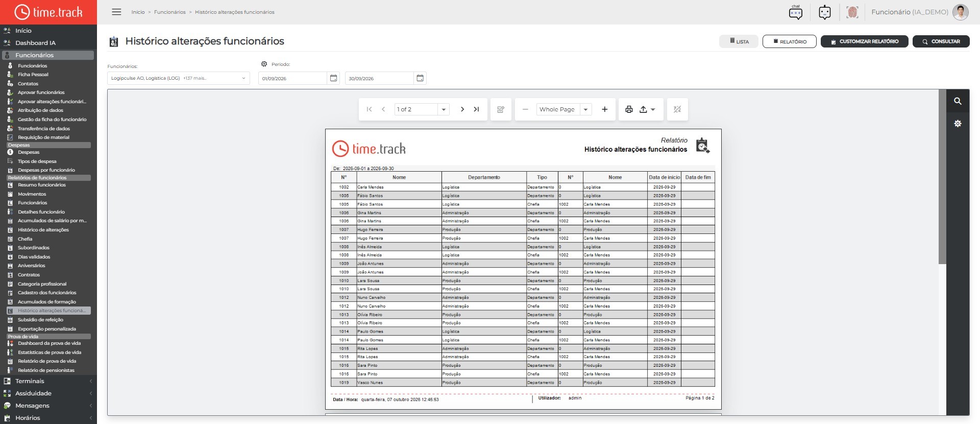Click the end date input field
Viewport: 980px width, 424px height.
(379, 78)
